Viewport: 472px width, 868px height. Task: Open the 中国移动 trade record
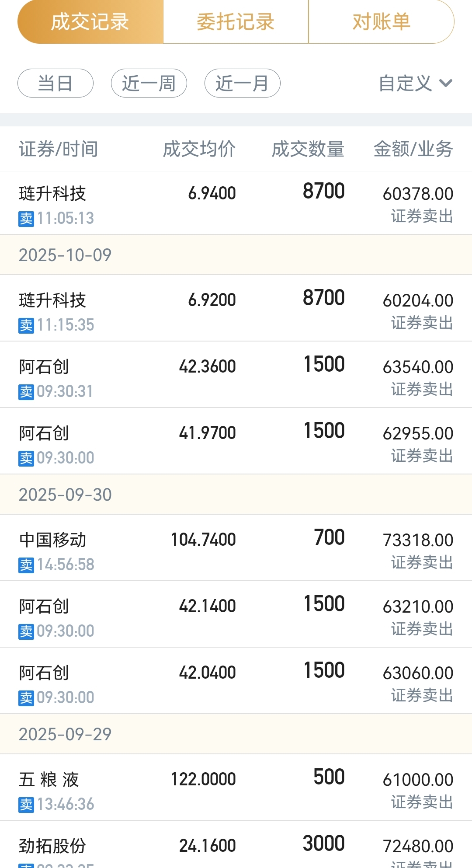(x=236, y=547)
